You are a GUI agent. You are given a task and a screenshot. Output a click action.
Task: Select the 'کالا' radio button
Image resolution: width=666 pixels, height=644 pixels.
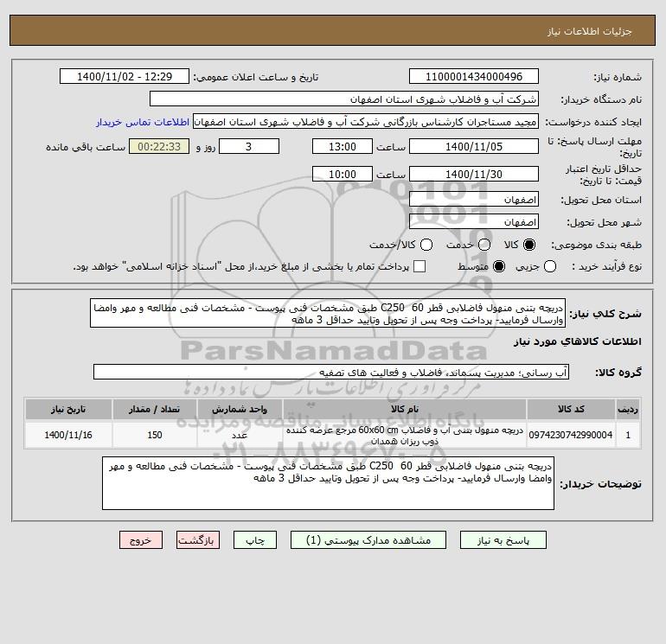pos(529,245)
